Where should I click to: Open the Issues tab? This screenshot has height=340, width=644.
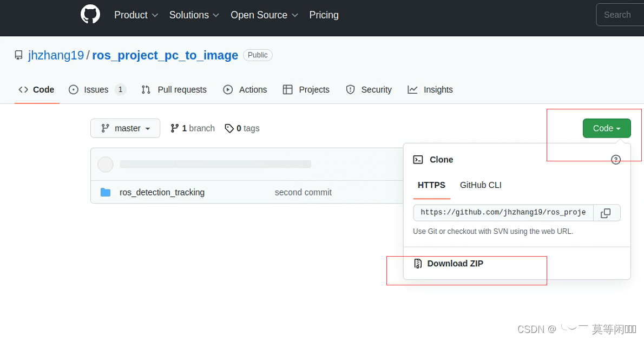(x=97, y=90)
